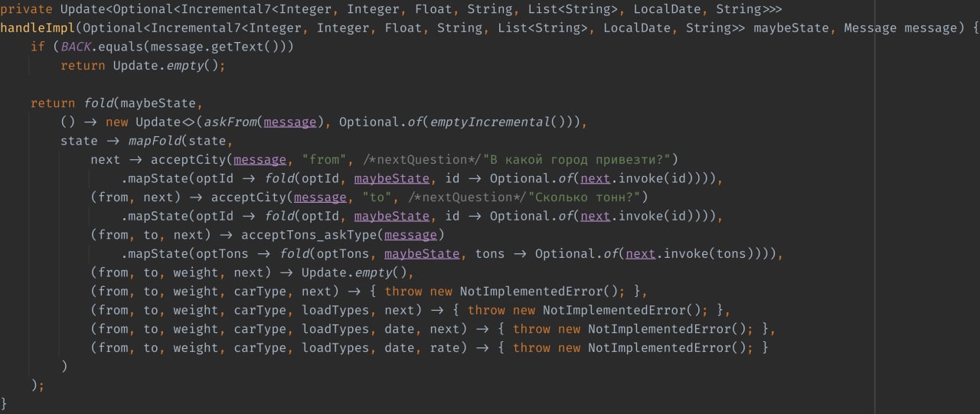Image resolution: width=980 pixels, height=414 pixels.
Task: Place cursor on the handleImpl method name
Action: coord(38,28)
